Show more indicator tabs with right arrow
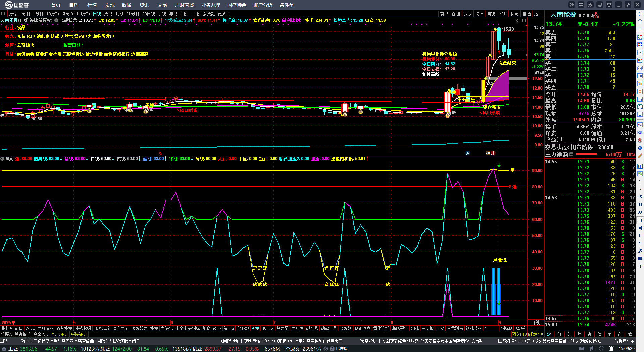This screenshot has height=352, width=644. [485, 328]
